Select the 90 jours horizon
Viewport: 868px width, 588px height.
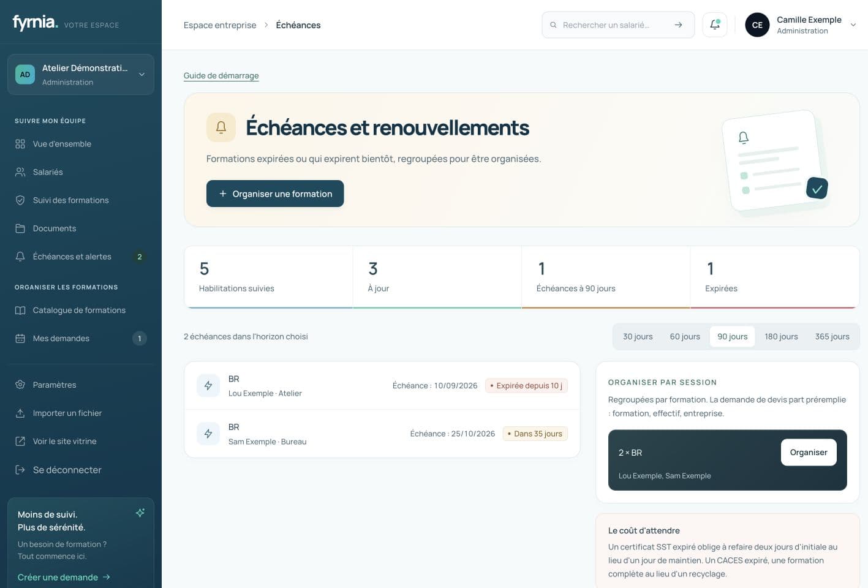tap(733, 337)
